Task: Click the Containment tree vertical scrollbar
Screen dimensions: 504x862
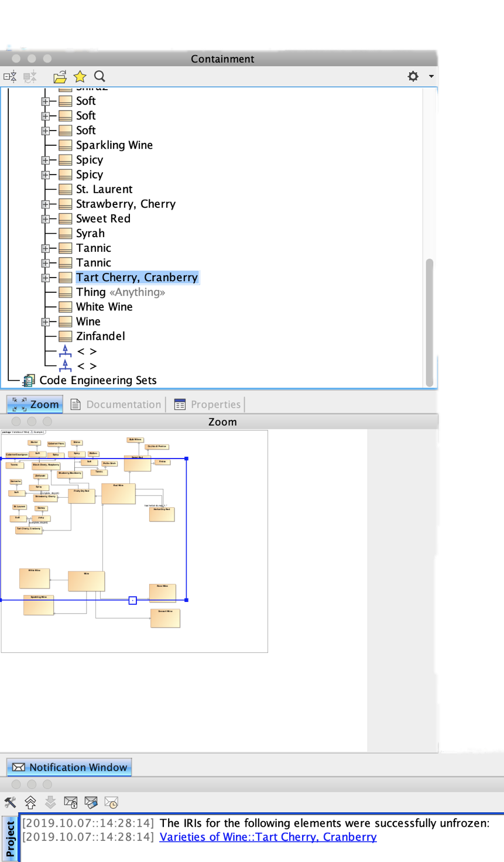Action: click(x=430, y=322)
